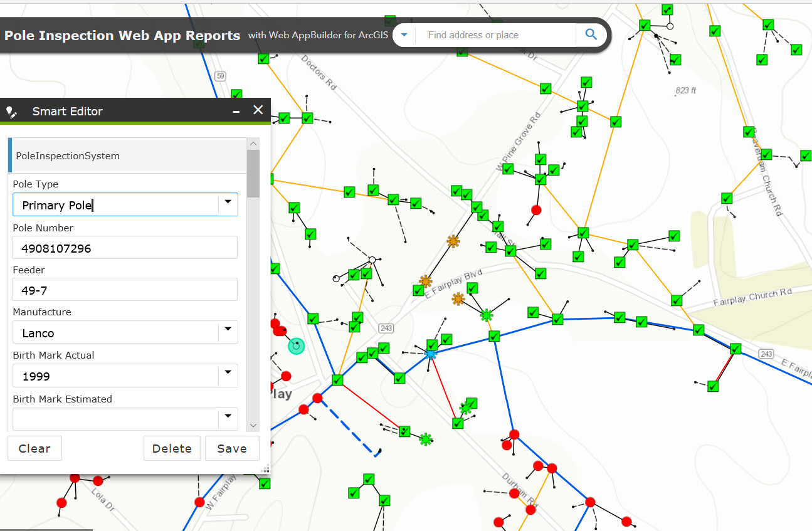This screenshot has width=812, height=531.
Task: Click the W Pine Grove Rd label
Action: (518, 142)
